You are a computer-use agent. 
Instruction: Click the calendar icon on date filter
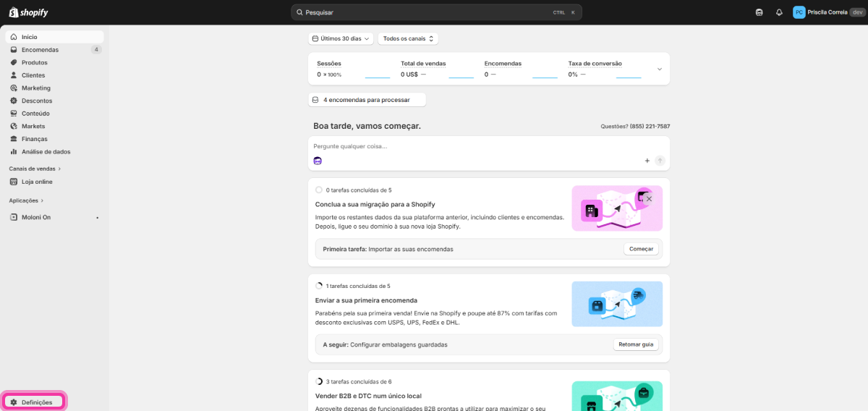(x=315, y=39)
